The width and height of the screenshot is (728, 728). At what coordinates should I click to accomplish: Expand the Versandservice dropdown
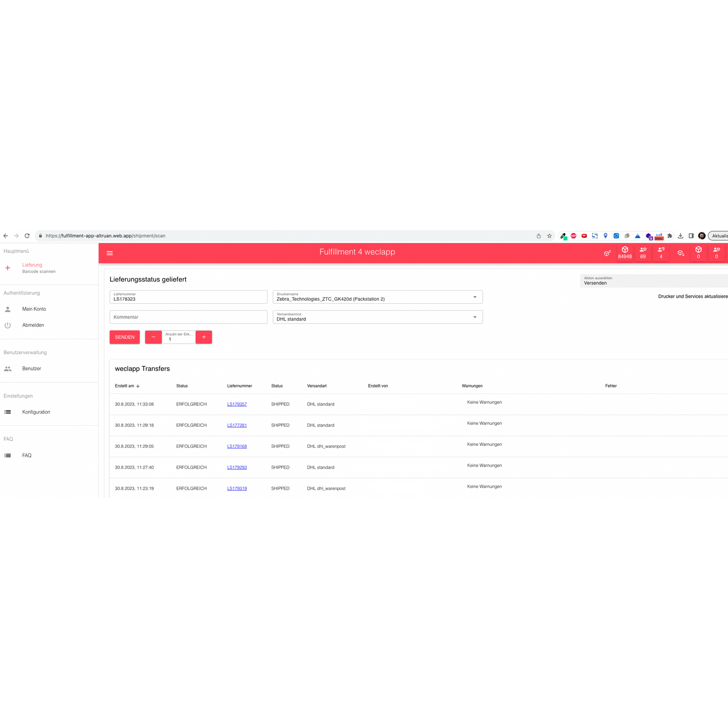[x=474, y=317]
